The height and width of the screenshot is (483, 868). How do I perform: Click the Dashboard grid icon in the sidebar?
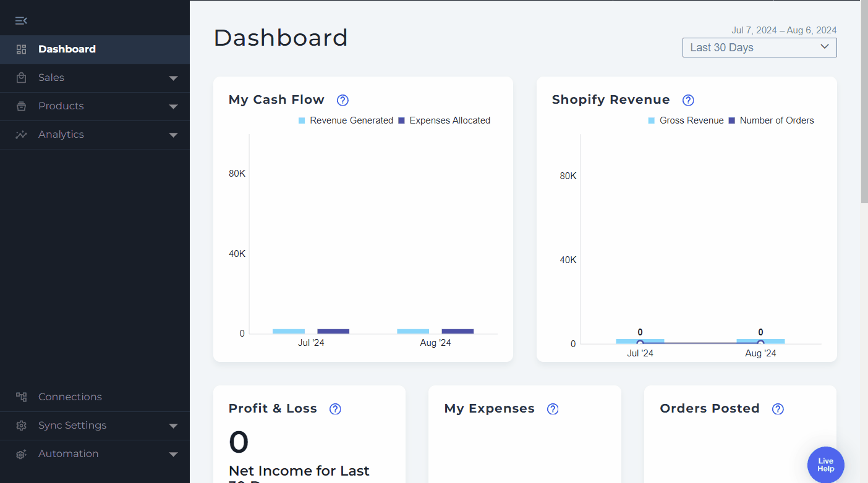(22, 49)
